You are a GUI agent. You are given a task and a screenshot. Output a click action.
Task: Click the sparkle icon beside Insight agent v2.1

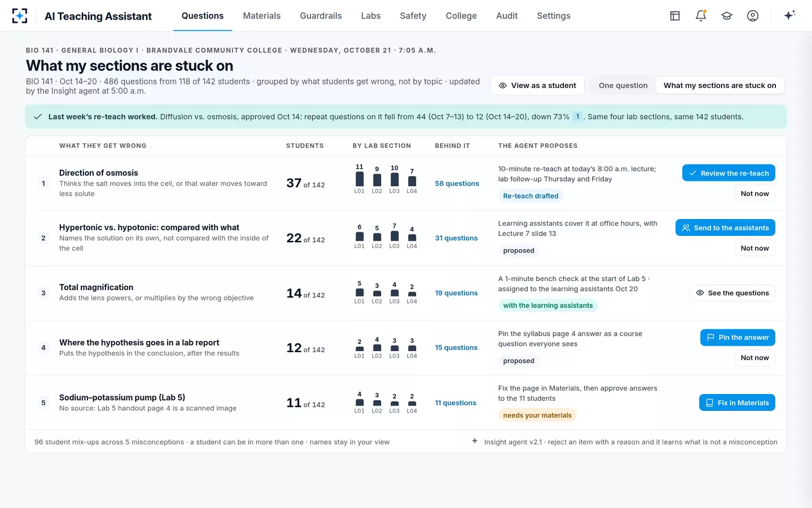pyautogui.click(x=475, y=441)
